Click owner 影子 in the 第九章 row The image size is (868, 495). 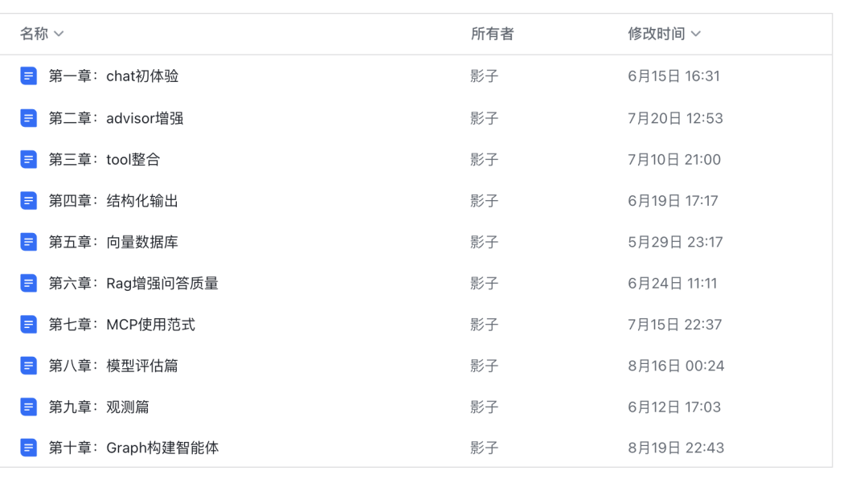[485, 407]
